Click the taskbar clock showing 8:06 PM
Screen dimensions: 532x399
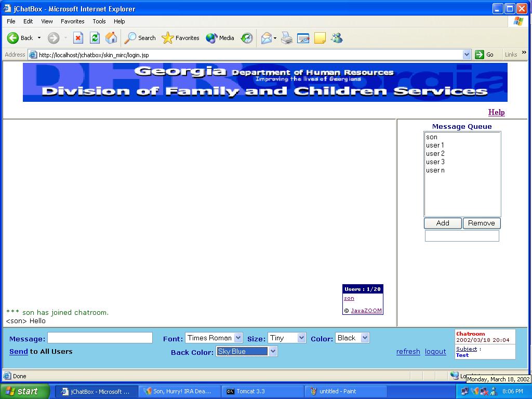[x=513, y=392]
